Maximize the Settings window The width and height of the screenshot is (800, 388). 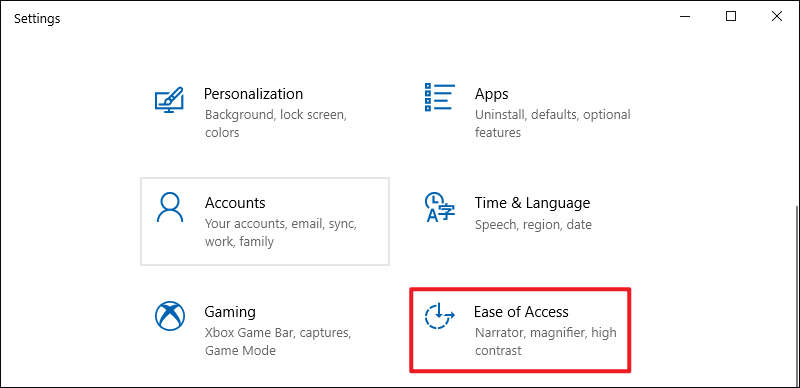pos(731,17)
